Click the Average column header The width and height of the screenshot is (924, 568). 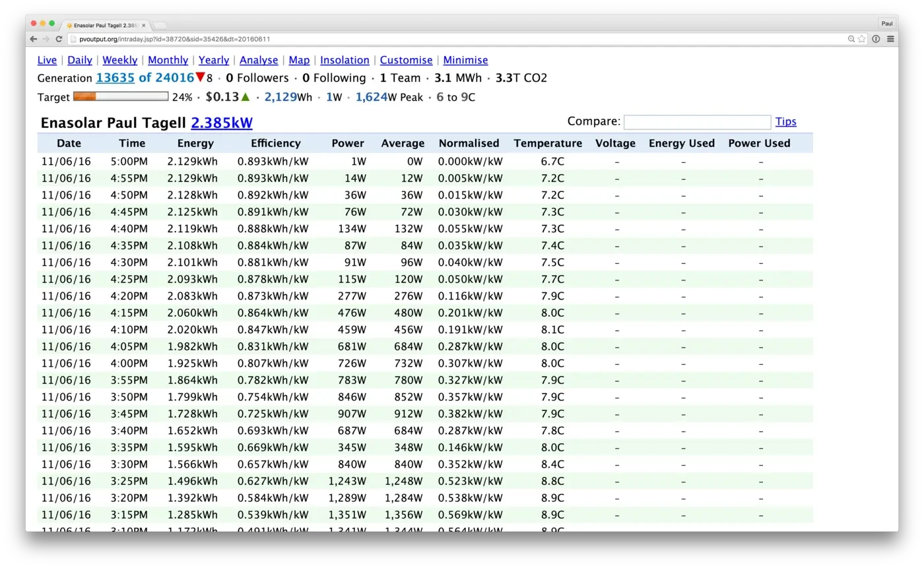point(403,143)
